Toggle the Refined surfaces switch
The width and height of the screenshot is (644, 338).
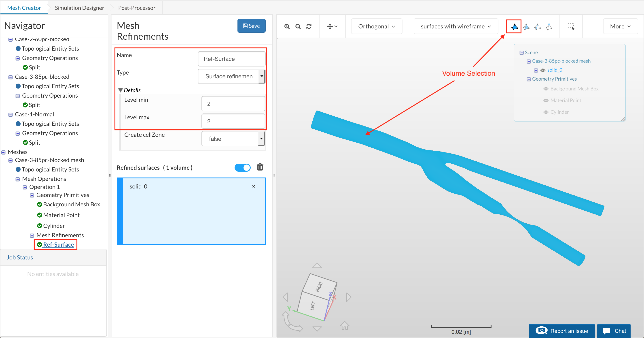[x=242, y=168]
